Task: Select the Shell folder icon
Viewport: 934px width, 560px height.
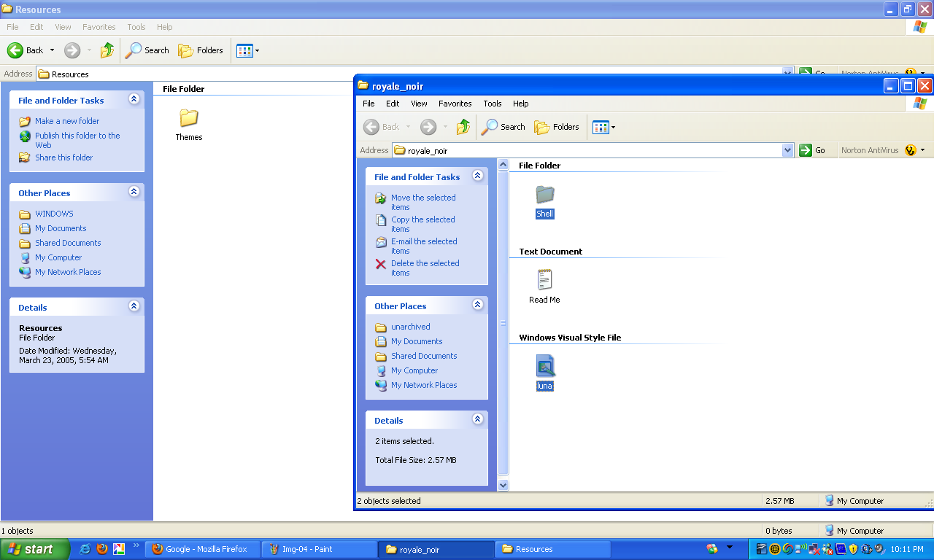Action: (545, 195)
